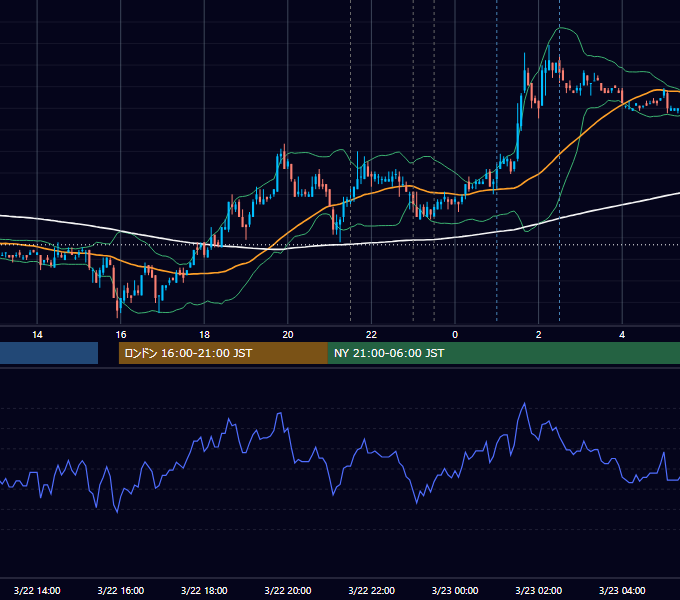
Task: Click the 3/22 16:00 time label
Action: (121, 590)
